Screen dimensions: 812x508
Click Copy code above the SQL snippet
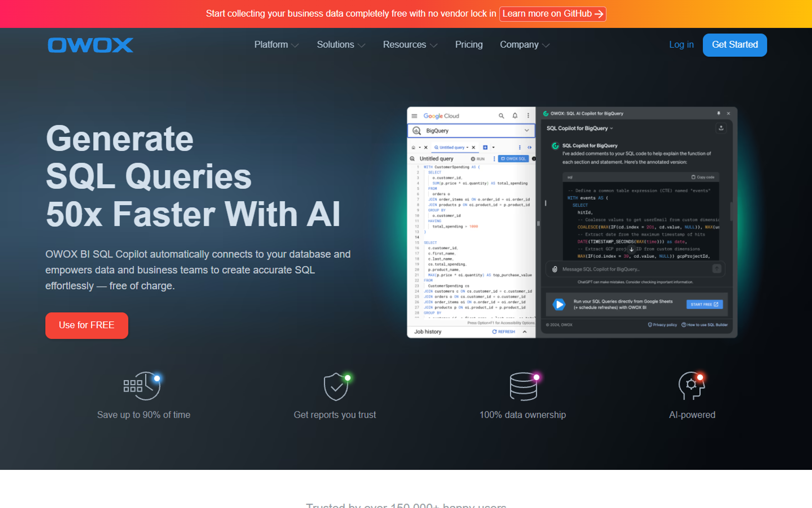[703, 177]
